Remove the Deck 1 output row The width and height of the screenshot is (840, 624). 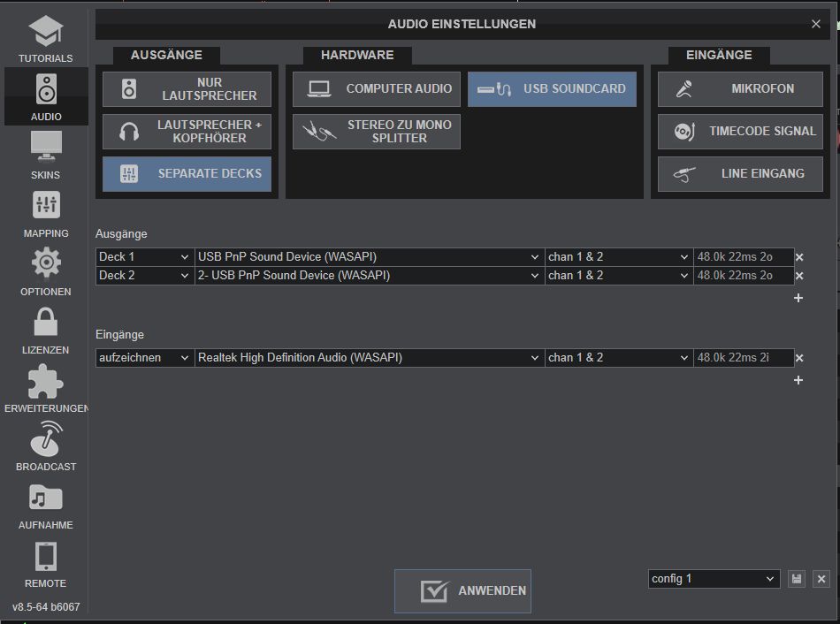tap(799, 257)
